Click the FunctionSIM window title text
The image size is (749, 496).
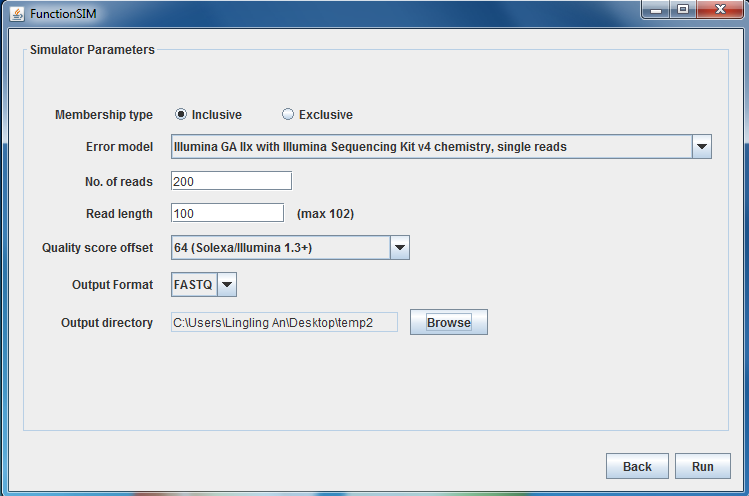[x=63, y=14]
